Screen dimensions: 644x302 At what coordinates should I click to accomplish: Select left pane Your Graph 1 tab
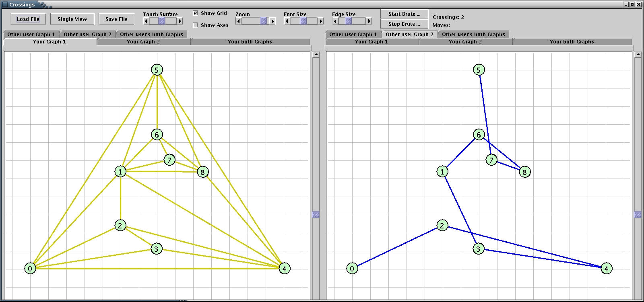click(50, 42)
